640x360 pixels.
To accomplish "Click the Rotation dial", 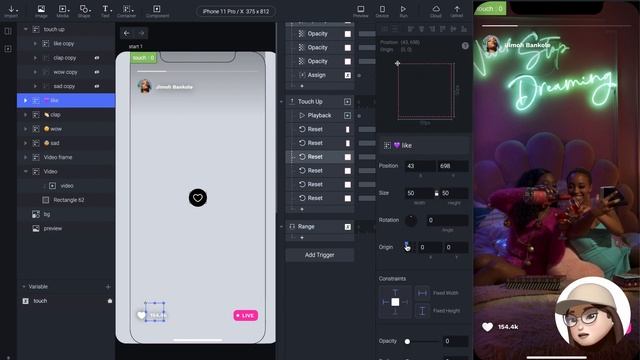I will tap(411, 220).
